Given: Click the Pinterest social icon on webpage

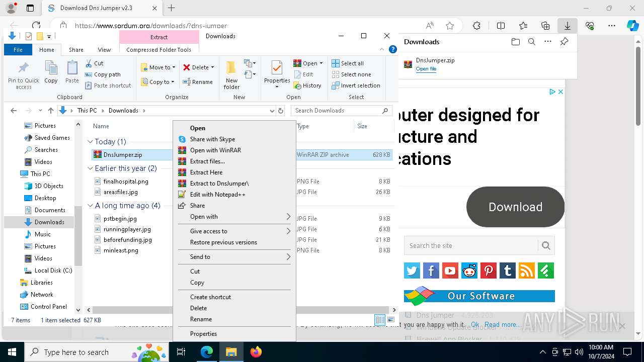Looking at the screenshot, I should coord(489,270).
